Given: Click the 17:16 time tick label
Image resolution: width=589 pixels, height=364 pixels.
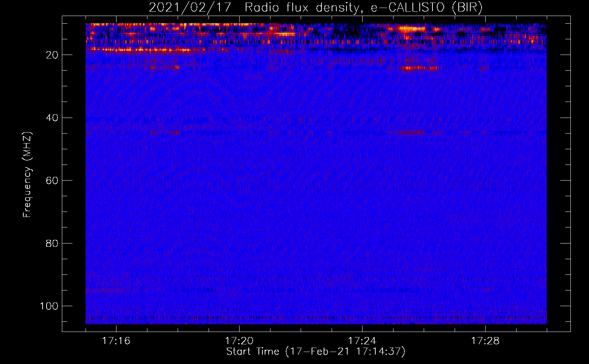Looking at the screenshot, I should [116, 341].
